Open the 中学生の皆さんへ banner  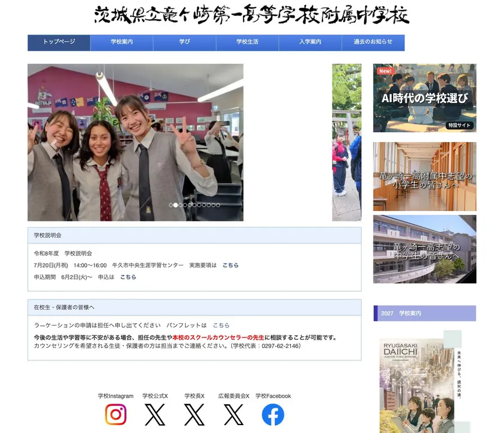point(425,249)
